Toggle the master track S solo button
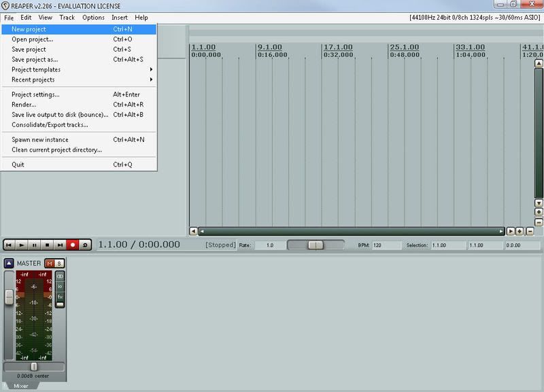Viewport: 544px width, 392px height. [x=59, y=264]
